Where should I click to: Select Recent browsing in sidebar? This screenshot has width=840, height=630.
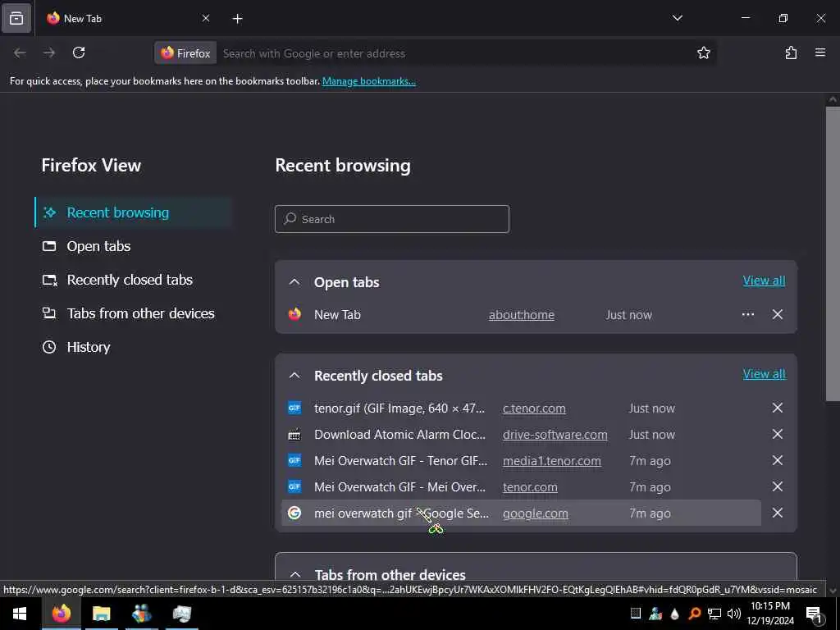pos(134,212)
